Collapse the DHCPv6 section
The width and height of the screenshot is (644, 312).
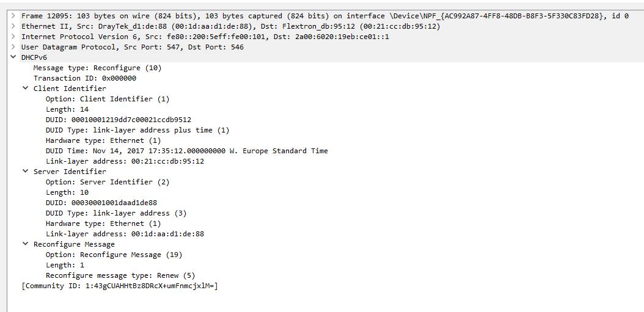(x=13, y=57)
